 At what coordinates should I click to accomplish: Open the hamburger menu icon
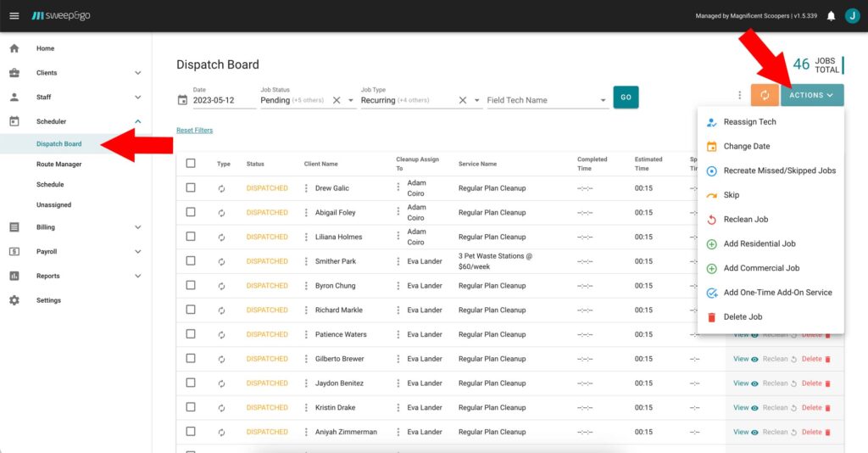pos(14,15)
